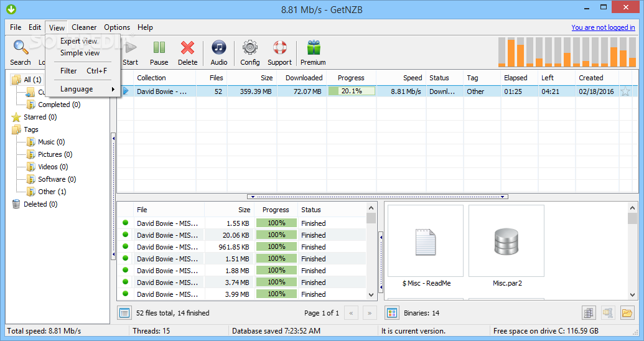Select Filter Ctrl+F menu entry

[x=83, y=71]
